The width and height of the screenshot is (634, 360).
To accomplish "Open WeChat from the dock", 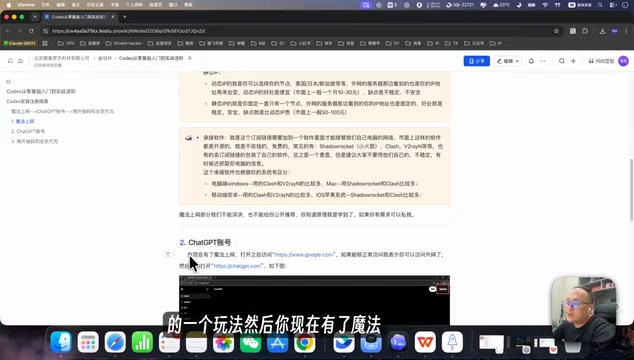I will (x=250, y=342).
